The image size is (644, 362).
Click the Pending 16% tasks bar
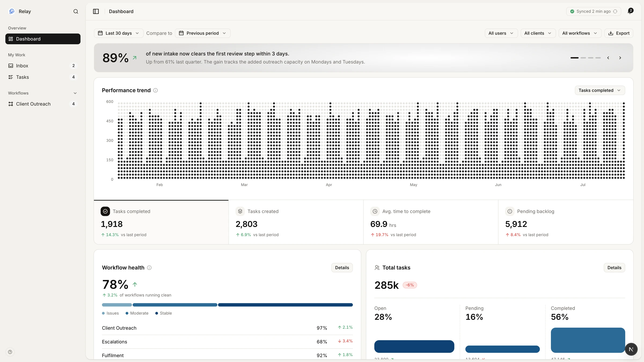(x=502, y=349)
